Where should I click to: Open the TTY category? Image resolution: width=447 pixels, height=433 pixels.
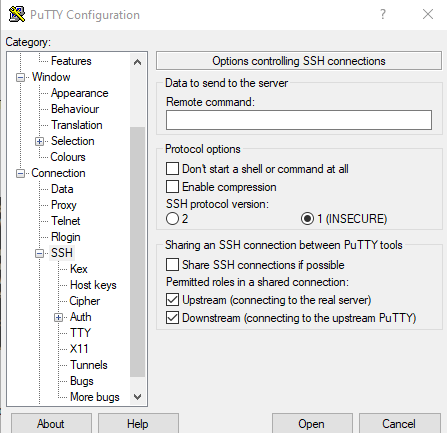coord(80,333)
